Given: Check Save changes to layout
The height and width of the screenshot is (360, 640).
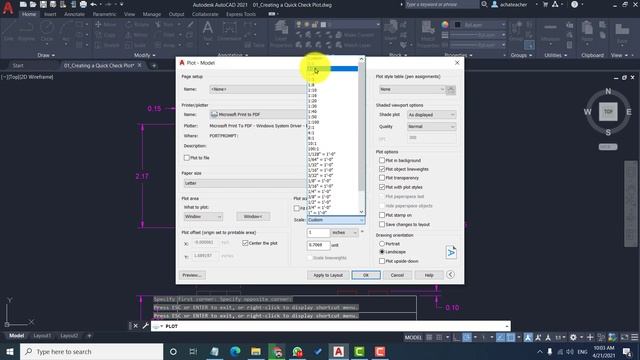Looking at the screenshot, I should (382, 224).
